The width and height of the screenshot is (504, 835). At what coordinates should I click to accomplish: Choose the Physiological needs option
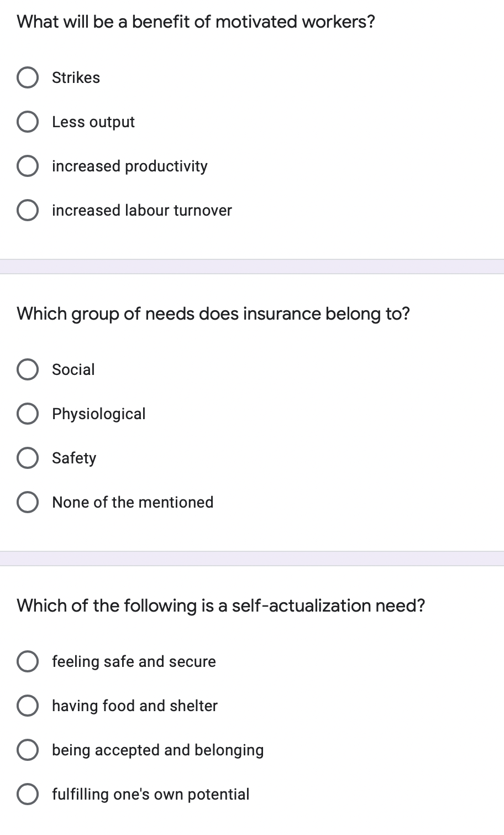pyautogui.click(x=28, y=414)
